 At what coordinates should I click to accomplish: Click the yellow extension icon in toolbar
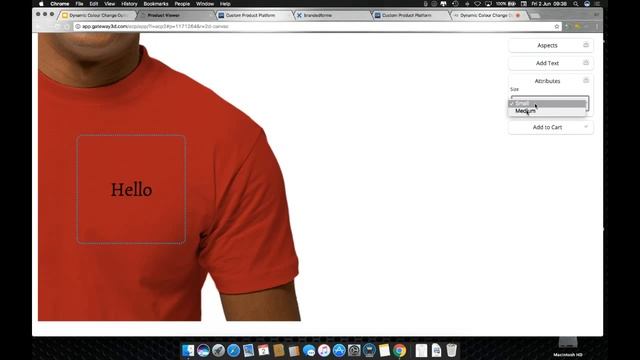pyautogui.click(x=577, y=27)
